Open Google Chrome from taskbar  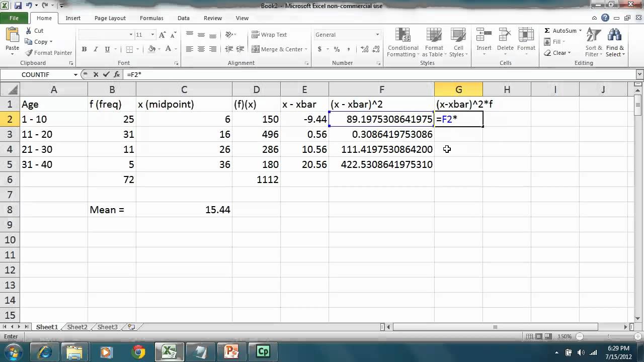coord(138,352)
